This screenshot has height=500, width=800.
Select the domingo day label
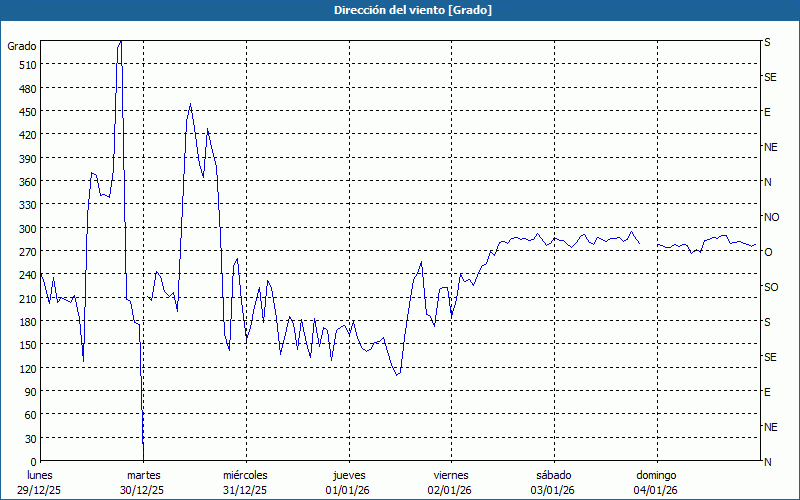pyautogui.click(x=656, y=475)
